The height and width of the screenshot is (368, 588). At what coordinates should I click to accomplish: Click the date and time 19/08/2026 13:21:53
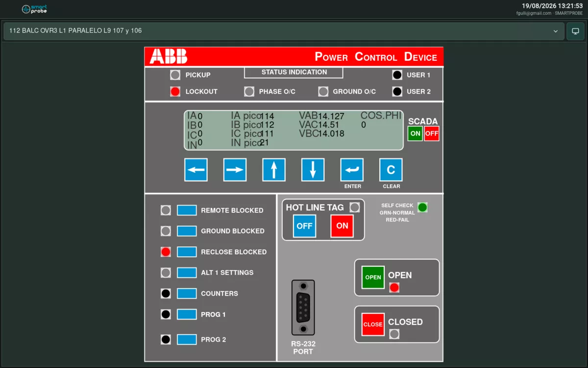pyautogui.click(x=552, y=6)
